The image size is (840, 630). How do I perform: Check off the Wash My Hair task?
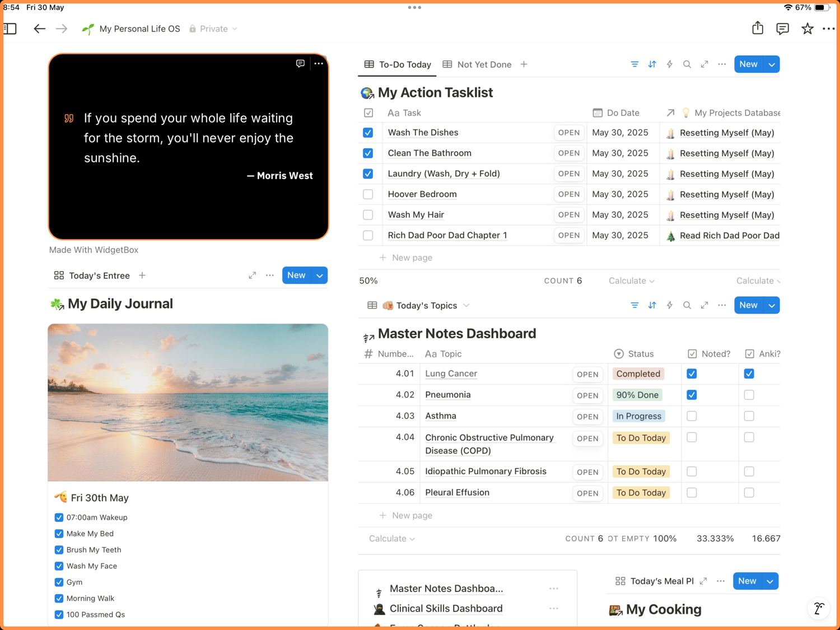tap(368, 214)
